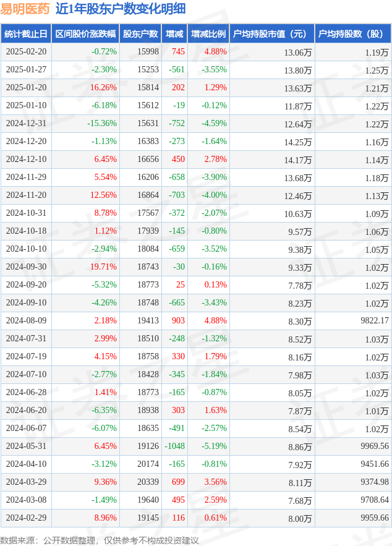Click the 易明医药 stock name in title

point(25,9)
